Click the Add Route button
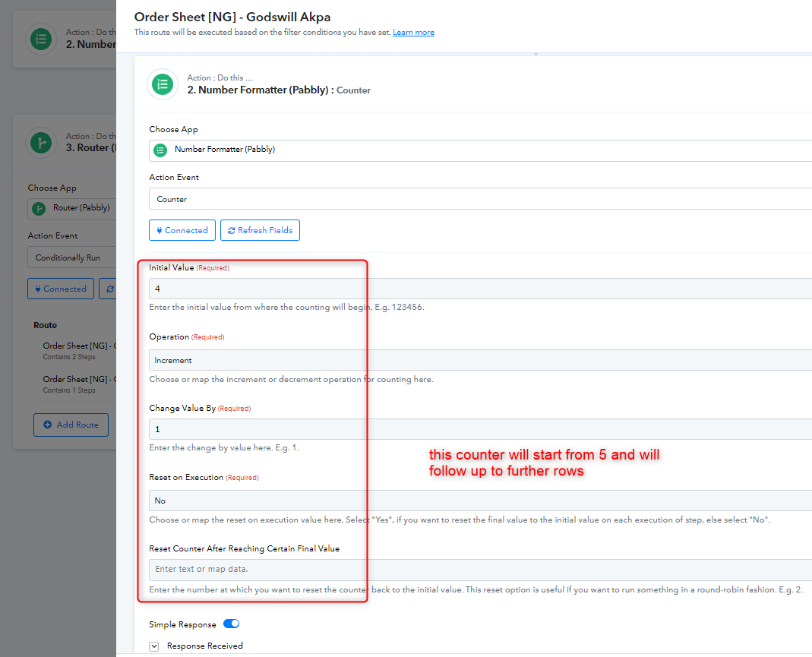Image resolution: width=812 pixels, height=657 pixels. (71, 425)
